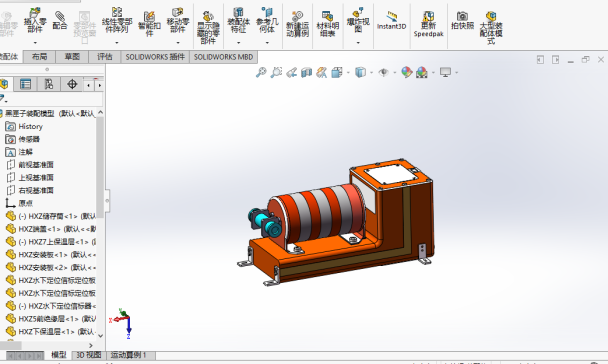Toggle the panel pin above the manager tabs
Viewport: 608px width, 364px height.
pos(47,69)
